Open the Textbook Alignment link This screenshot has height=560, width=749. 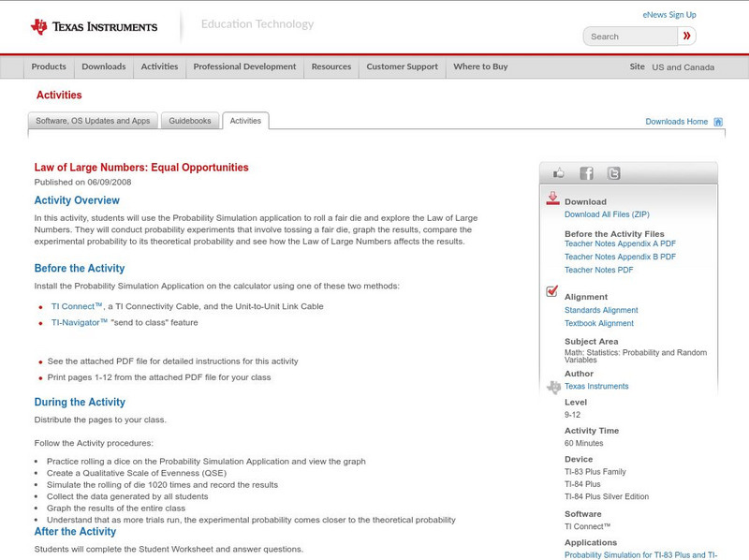pos(599,323)
